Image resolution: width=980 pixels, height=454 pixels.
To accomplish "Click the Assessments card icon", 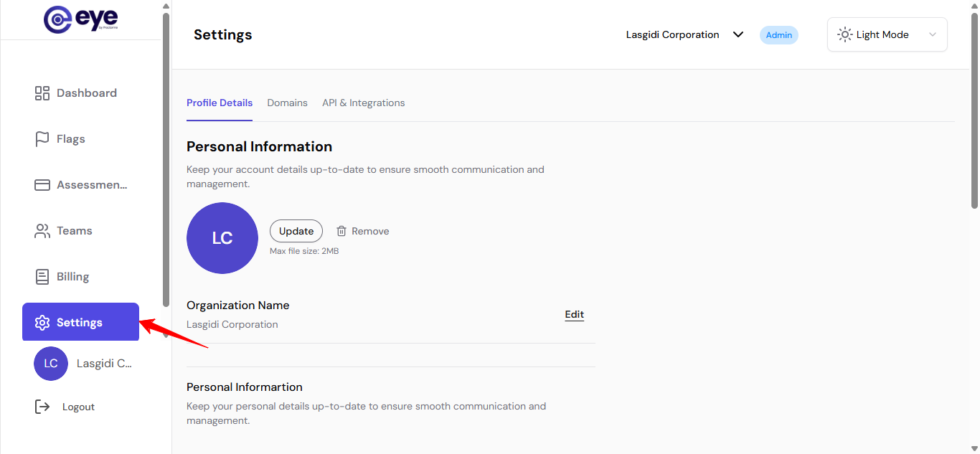I will point(42,185).
